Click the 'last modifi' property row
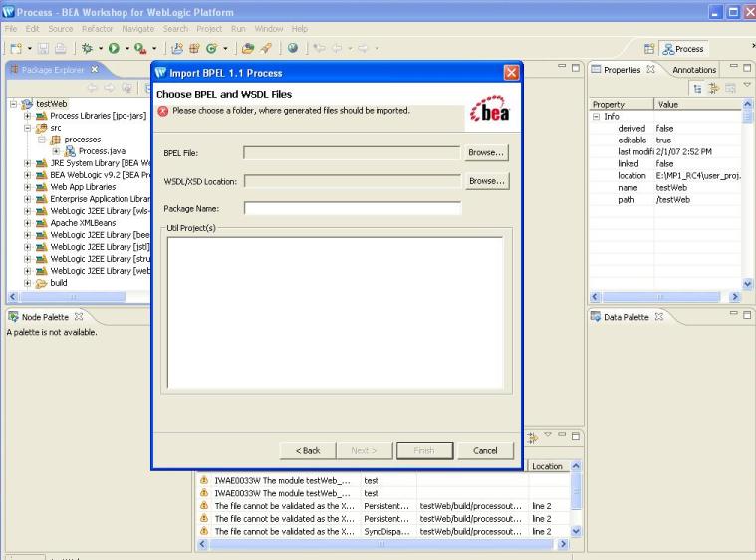This screenshot has height=560, width=756. [x=665, y=151]
